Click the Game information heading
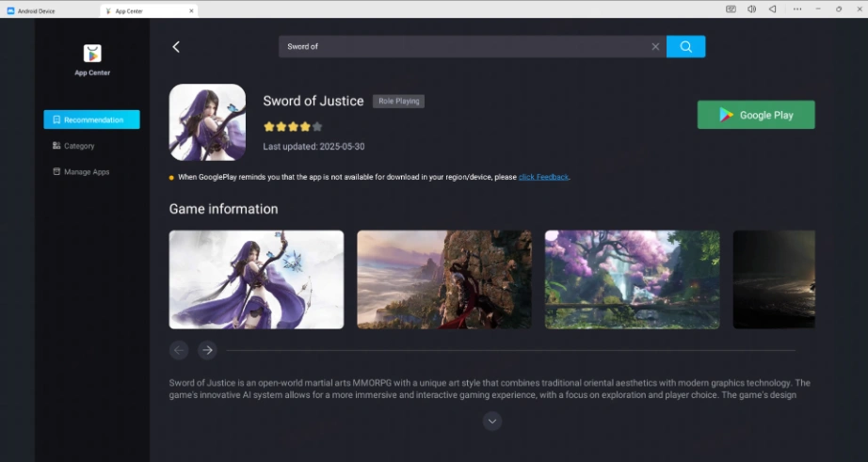The width and height of the screenshot is (868, 462). coord(224,209)
